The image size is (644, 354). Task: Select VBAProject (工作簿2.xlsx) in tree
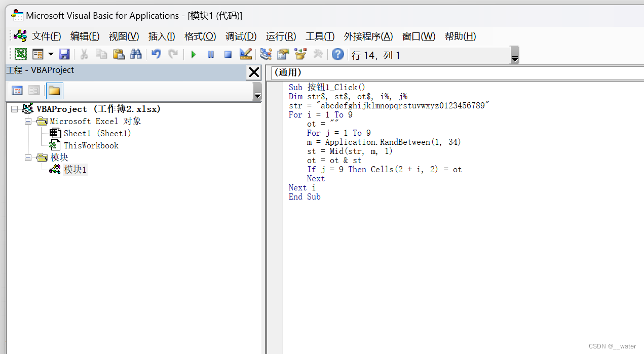[99, 109]
